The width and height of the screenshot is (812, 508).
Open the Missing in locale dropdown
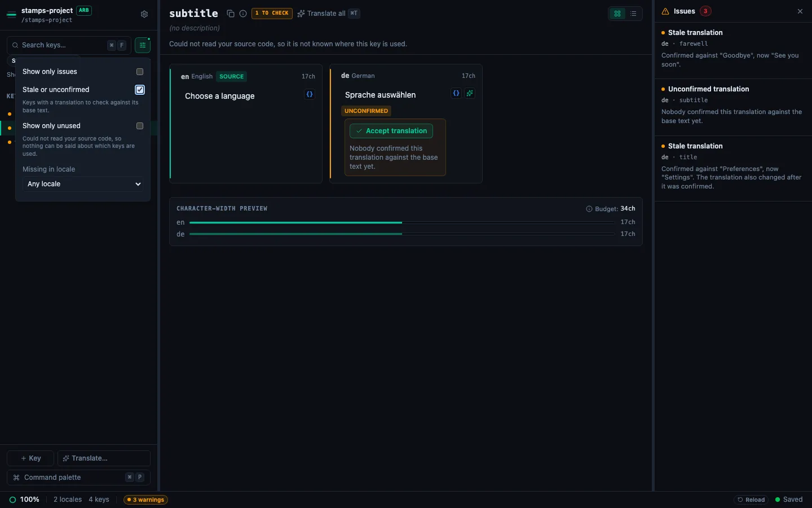click(x=83, y=184)
